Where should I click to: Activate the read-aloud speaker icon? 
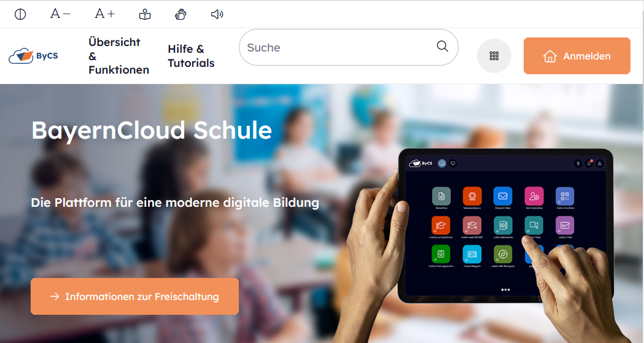(217, 14)
